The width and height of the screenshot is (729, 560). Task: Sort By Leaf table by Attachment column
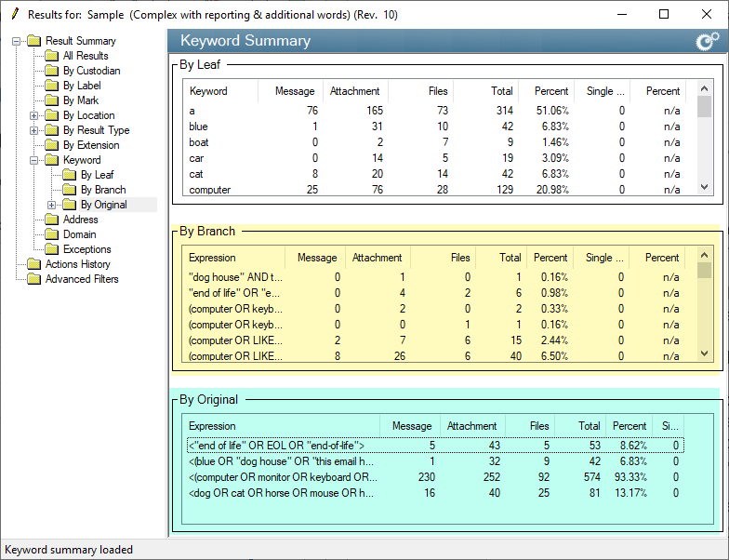[x=354, y=91]
